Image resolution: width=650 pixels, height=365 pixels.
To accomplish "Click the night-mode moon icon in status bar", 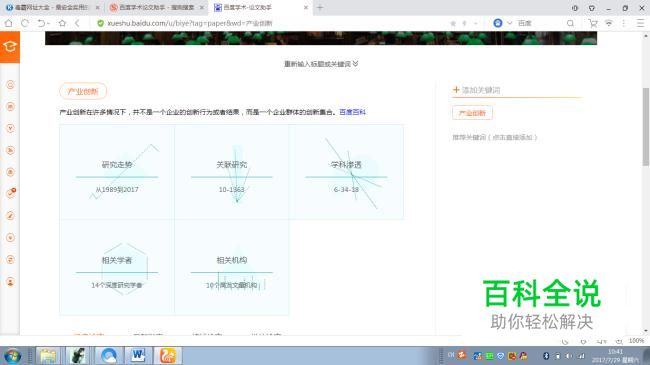I will pos(565,342).
